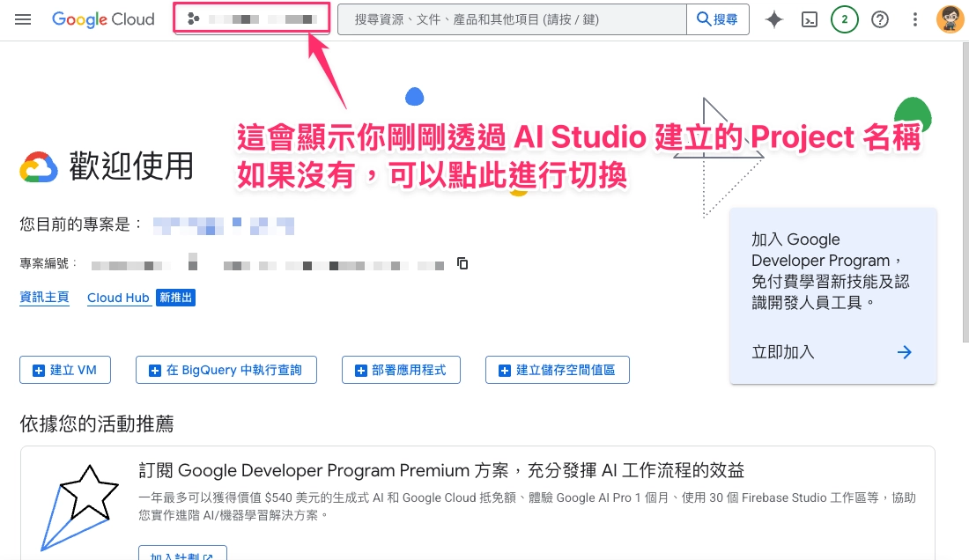Open the hamburger navigation menu
This screenshot has height=560, width=969.
pyautogui.click(x=23, y=19)
